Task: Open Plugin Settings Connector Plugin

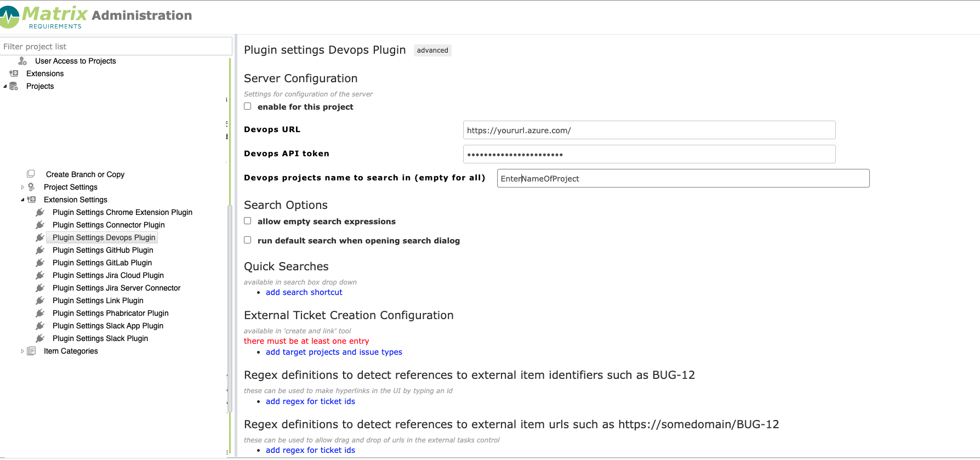Action: pos(109,225)
